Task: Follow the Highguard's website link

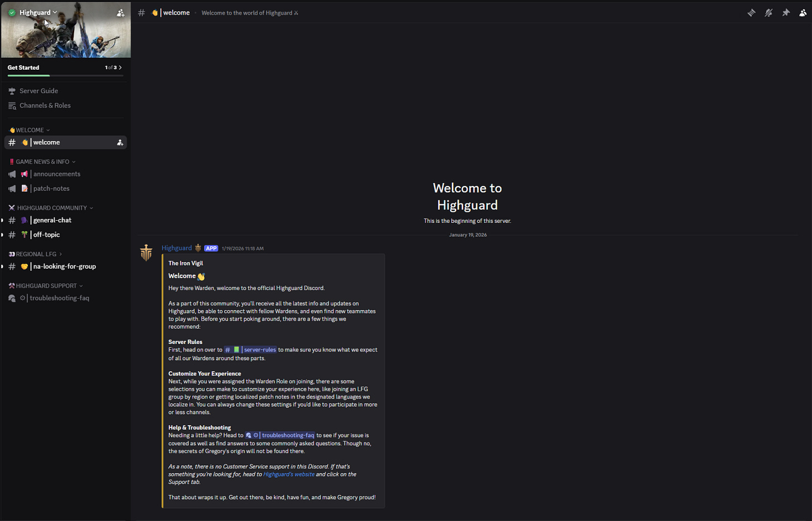Action: click(289, 474)
